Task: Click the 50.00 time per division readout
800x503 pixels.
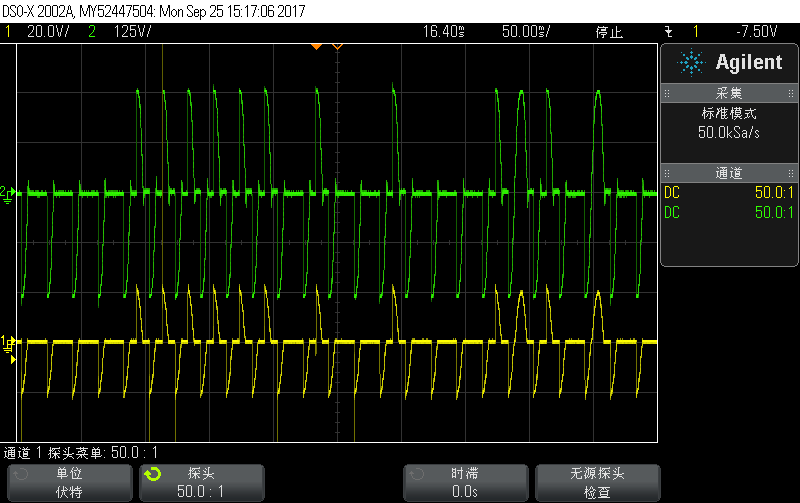Action: tap(526, 32)
